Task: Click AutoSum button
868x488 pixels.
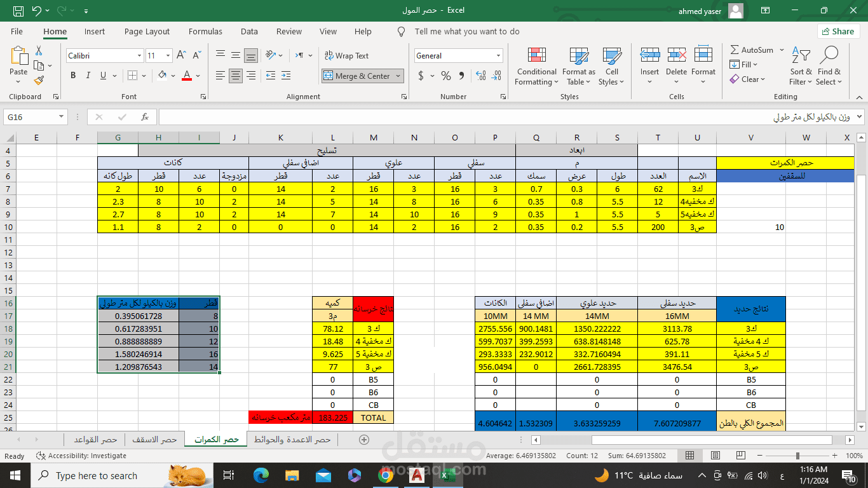Action: coord(752,50)
